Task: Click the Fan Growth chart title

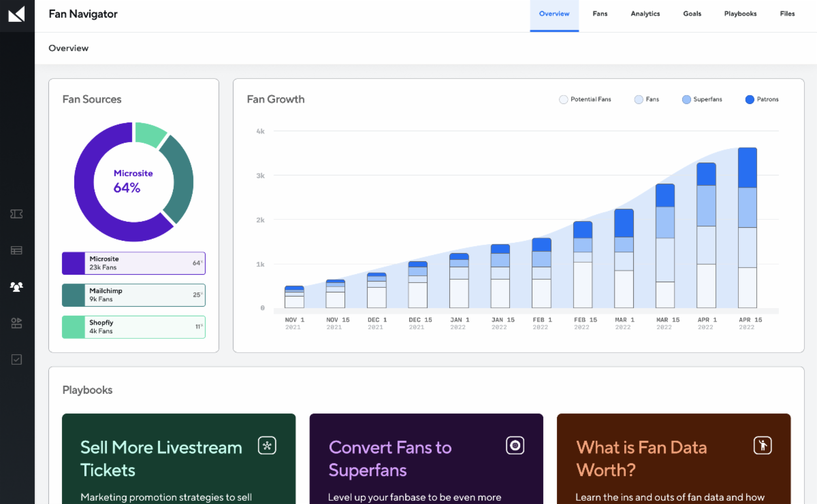Action: pos(276,99)
